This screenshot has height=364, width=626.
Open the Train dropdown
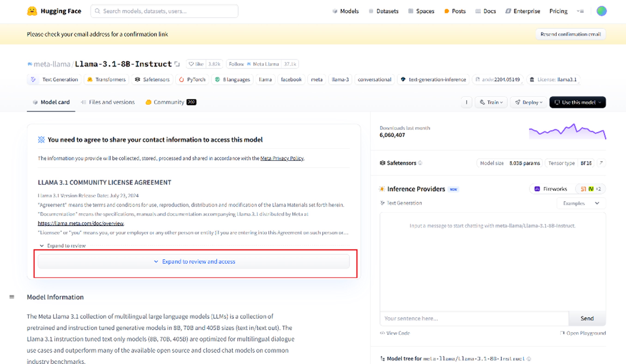(x=491, y=102)
